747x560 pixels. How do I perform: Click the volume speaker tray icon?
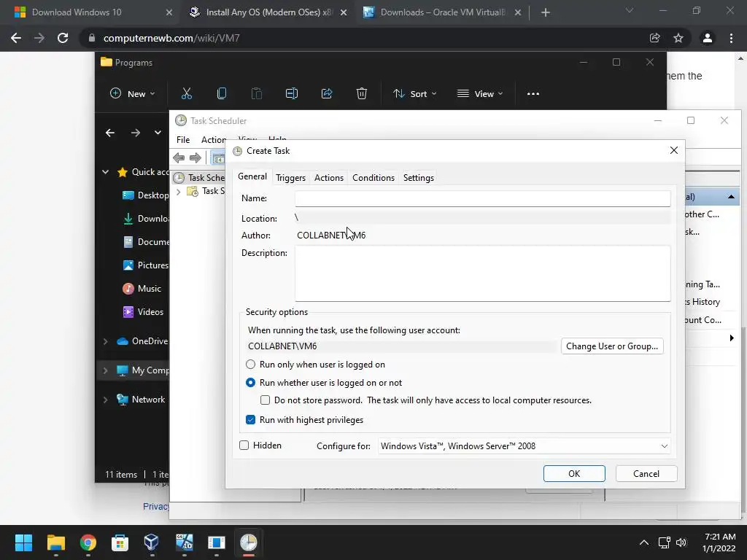(681, 542)
